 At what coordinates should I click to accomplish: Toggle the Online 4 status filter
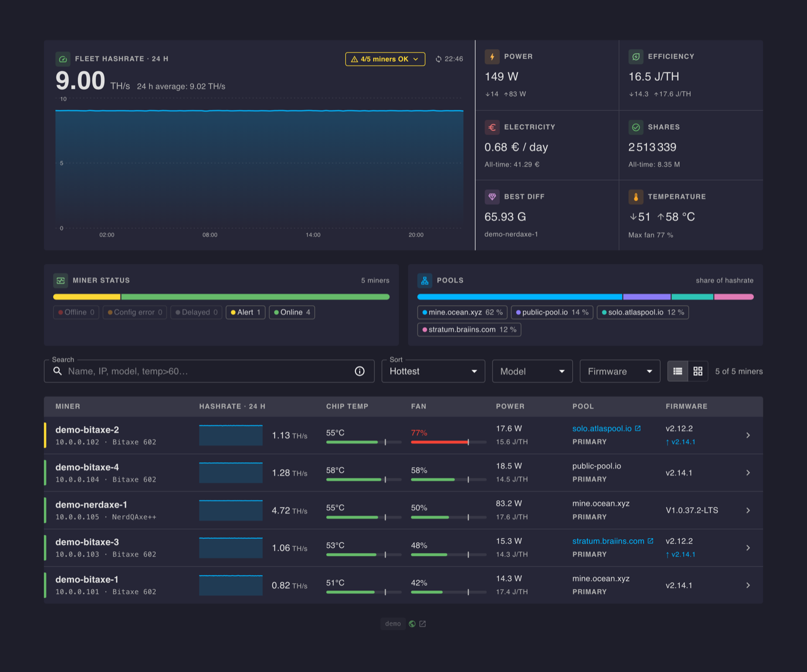tap(292, 312)
